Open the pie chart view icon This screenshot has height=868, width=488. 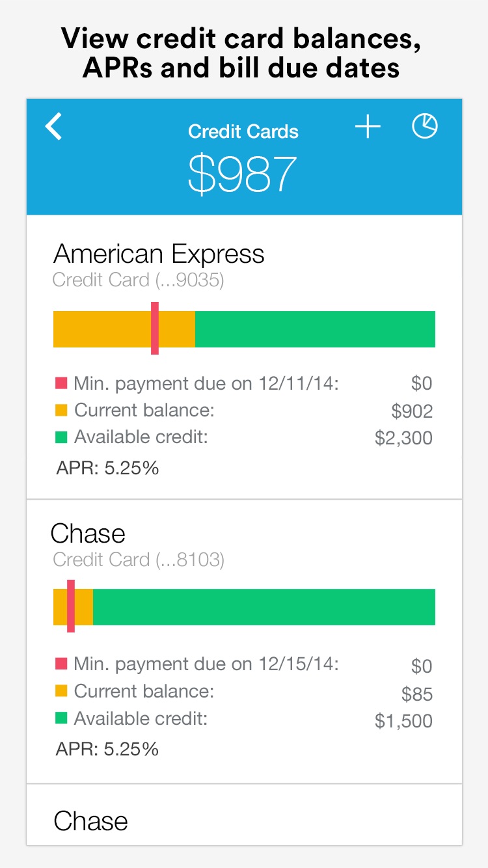(425, 126)
